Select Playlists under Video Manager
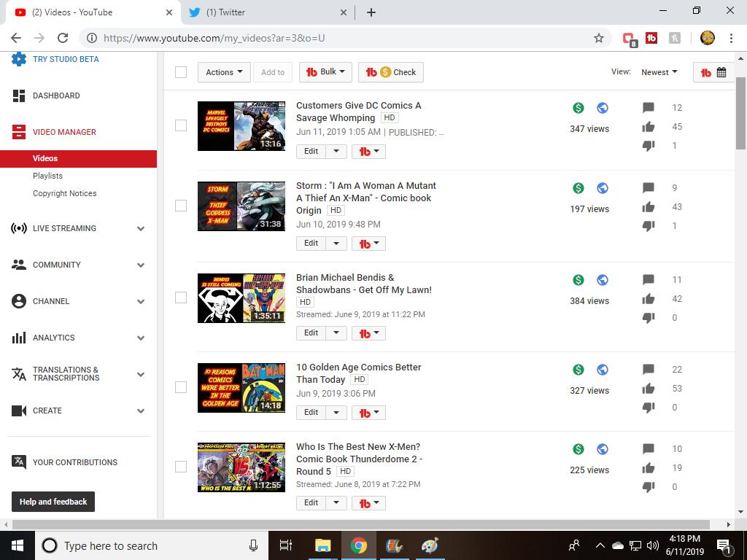 tap(47, 176)
